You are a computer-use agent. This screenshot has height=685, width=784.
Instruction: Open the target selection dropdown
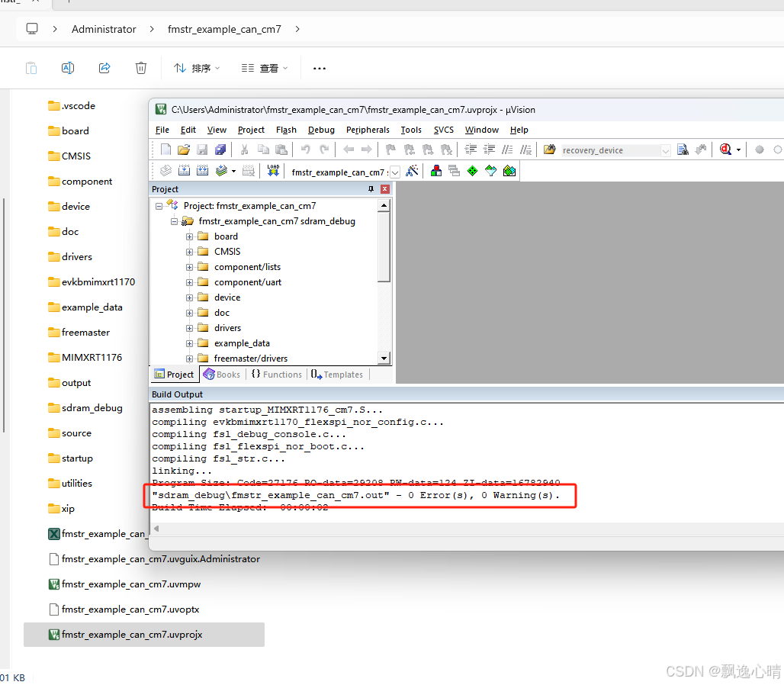[x=396, y=171]
